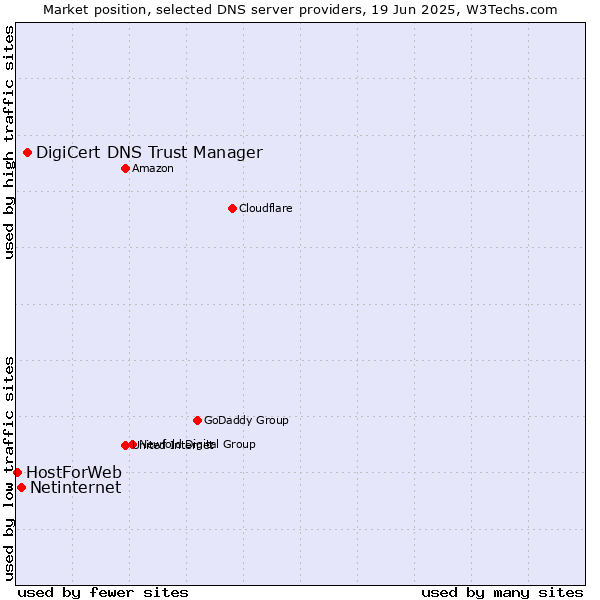The width and height of the screenshot is (600, 600).
Task: Select the Amazon data point marker
Action: 126,168
